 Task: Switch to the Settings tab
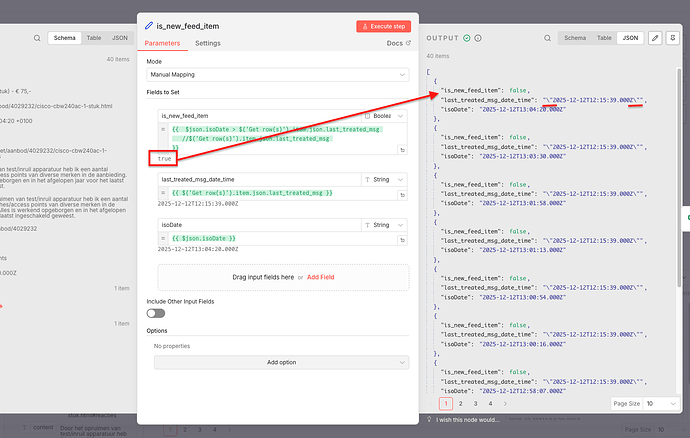[x=208, y=44]
